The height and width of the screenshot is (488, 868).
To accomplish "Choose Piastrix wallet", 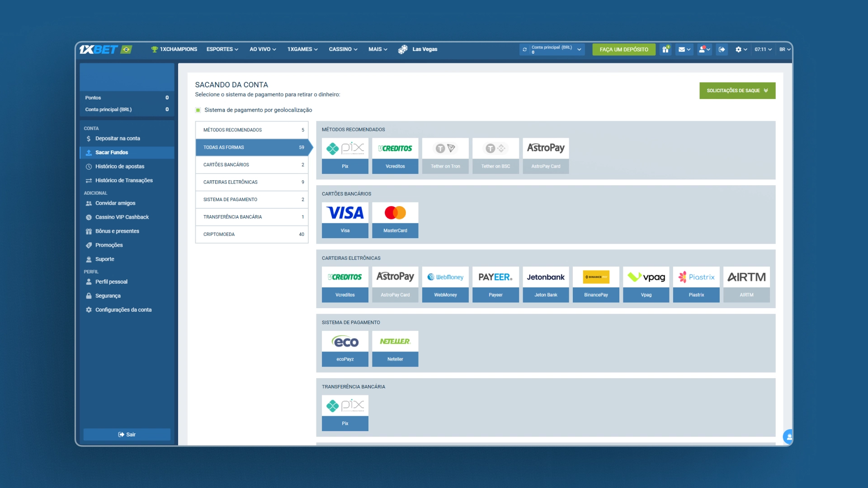I will coord(696,284).
